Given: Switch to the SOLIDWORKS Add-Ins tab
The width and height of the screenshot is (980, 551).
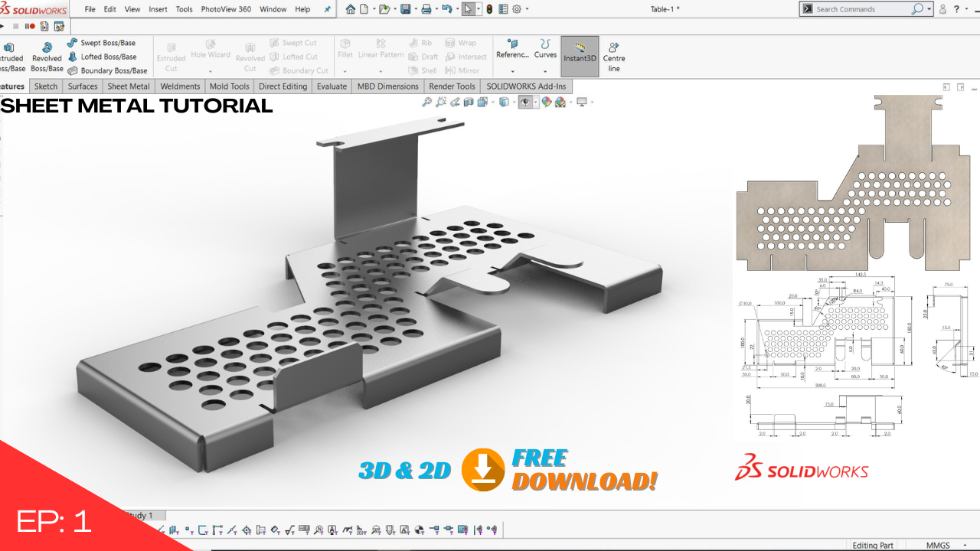Looking at the screenshot, I should tap(526, 86).
